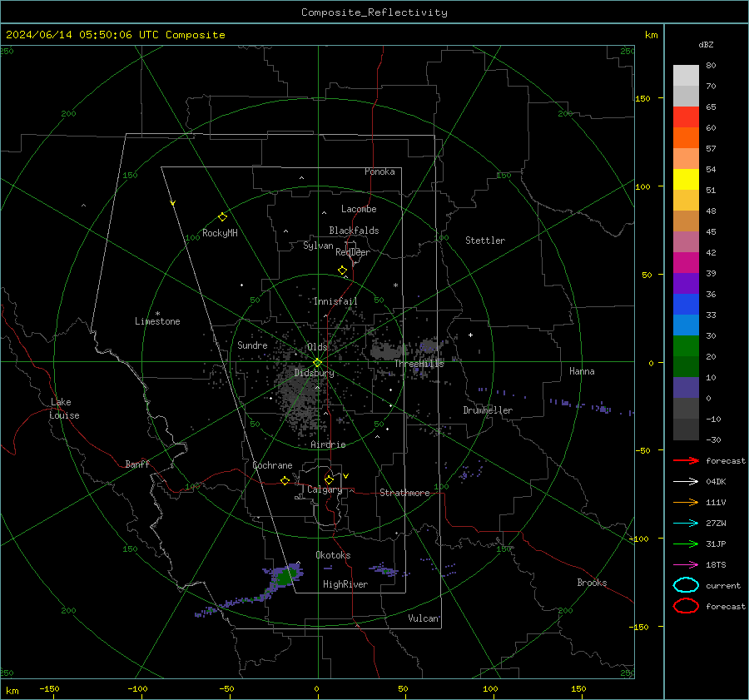Viewport: 749px width, 700px height.
Task: Click the green storm cell west of HighRiver
Action: [x=285, y=577]
